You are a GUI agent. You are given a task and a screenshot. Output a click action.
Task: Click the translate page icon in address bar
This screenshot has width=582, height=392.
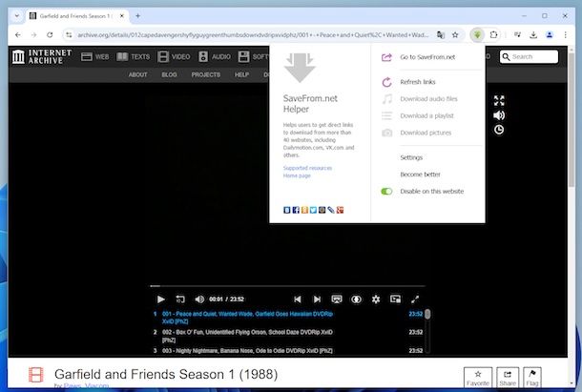click(x=441, y=35)
